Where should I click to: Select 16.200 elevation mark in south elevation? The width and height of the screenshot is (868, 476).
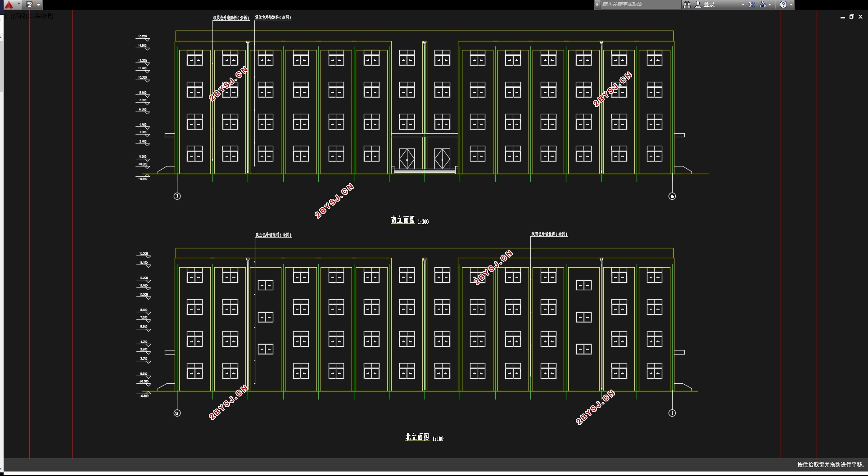pyautogui.click(x=143, y=37)
